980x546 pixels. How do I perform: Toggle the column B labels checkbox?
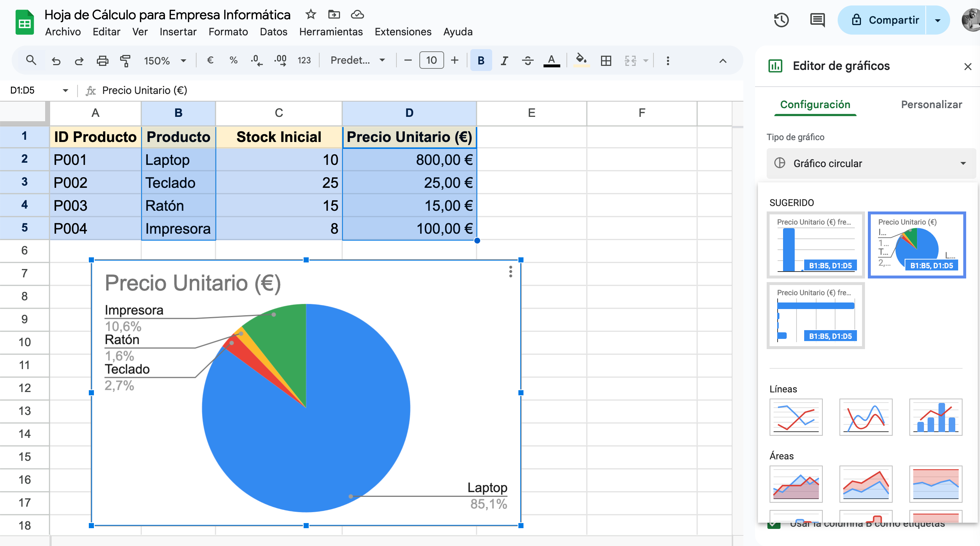tap(774, 526)
